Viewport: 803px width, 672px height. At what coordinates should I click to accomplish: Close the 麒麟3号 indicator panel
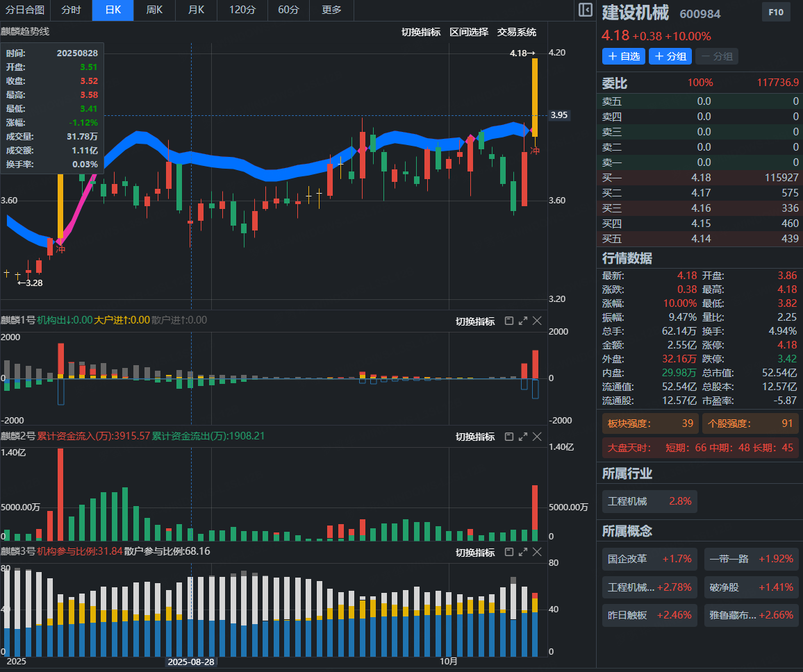[537, 552]
